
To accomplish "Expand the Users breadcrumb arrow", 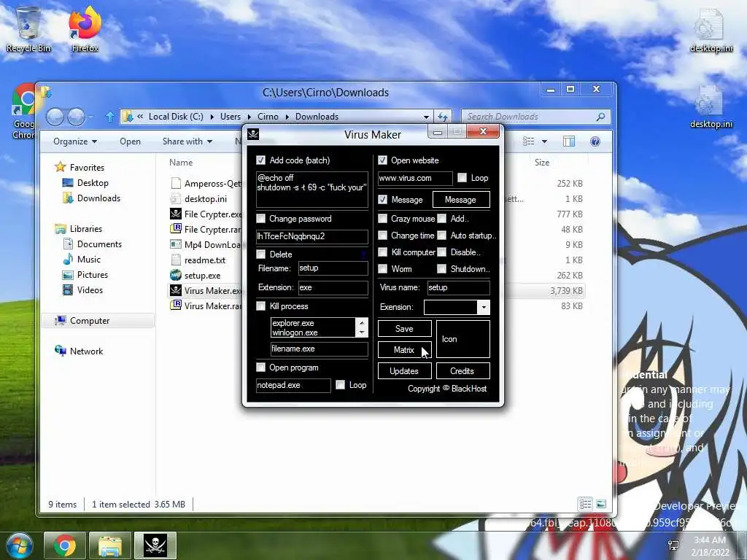I will coord(249,117).
